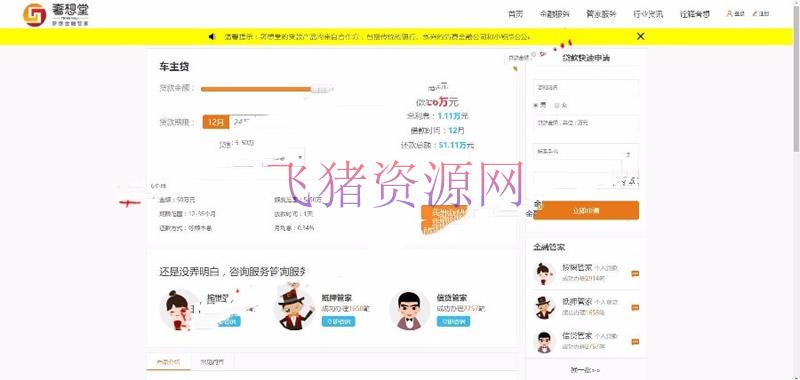
Task: Click the blue consult button under 抵押管家
Action: pyautogui.click(x=338, y=321)
